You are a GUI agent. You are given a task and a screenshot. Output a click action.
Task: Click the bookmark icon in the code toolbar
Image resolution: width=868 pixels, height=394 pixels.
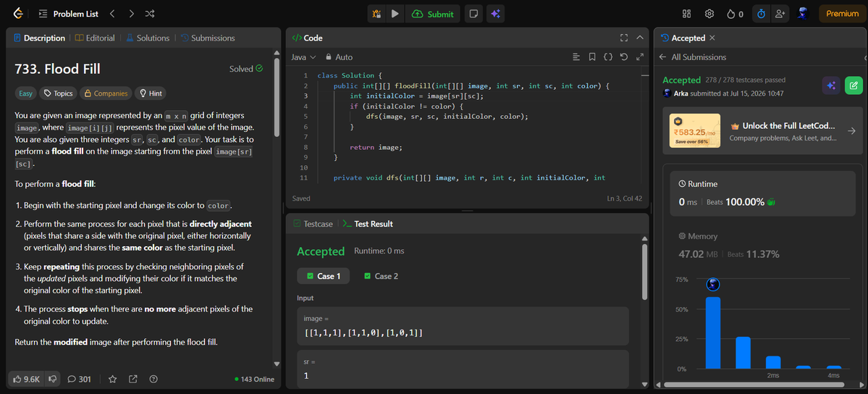(x=591, y=56)
